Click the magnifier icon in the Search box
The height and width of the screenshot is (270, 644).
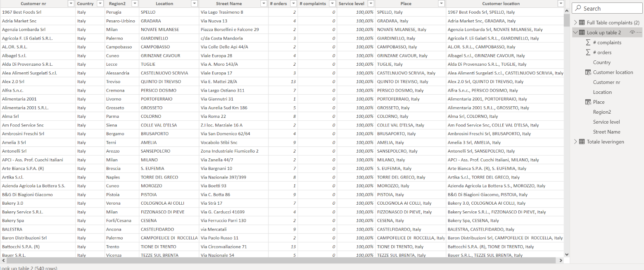tap(578, 8)
